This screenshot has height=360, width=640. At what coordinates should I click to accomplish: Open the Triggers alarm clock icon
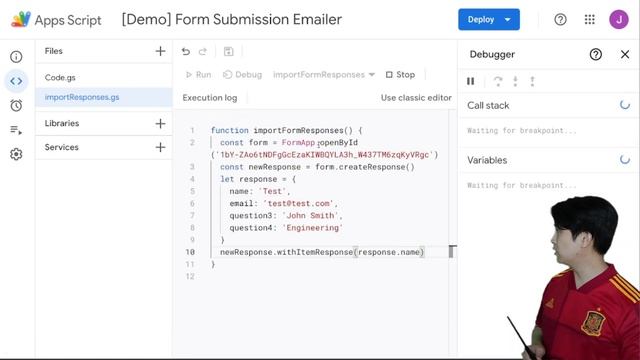click(x=16, y=106)
